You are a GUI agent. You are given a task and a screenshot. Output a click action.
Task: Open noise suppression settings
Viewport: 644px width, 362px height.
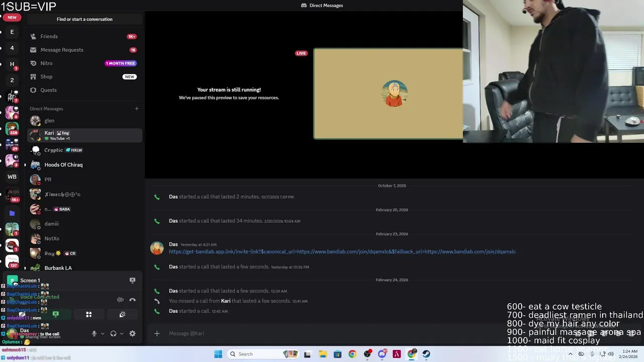pos(120,300)
